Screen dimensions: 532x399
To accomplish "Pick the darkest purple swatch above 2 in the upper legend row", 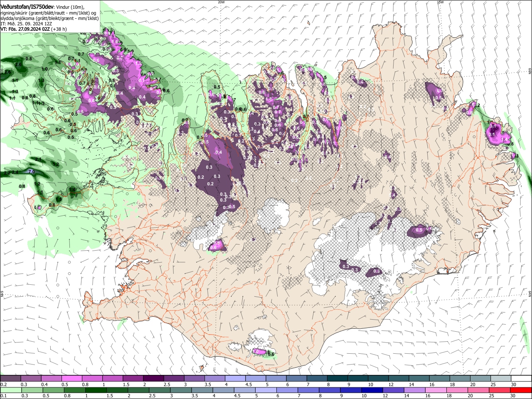I will click(153, 379).
